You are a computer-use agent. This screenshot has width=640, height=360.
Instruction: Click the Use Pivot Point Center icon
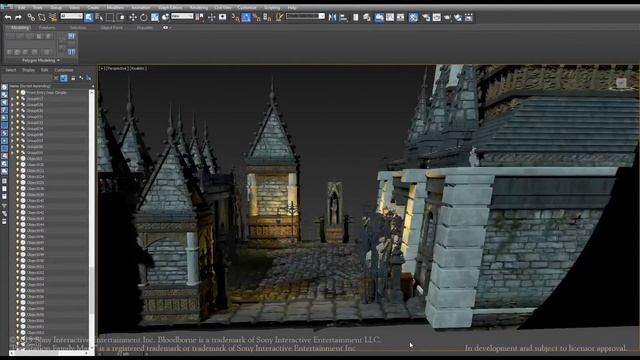[x=199, y=17]
